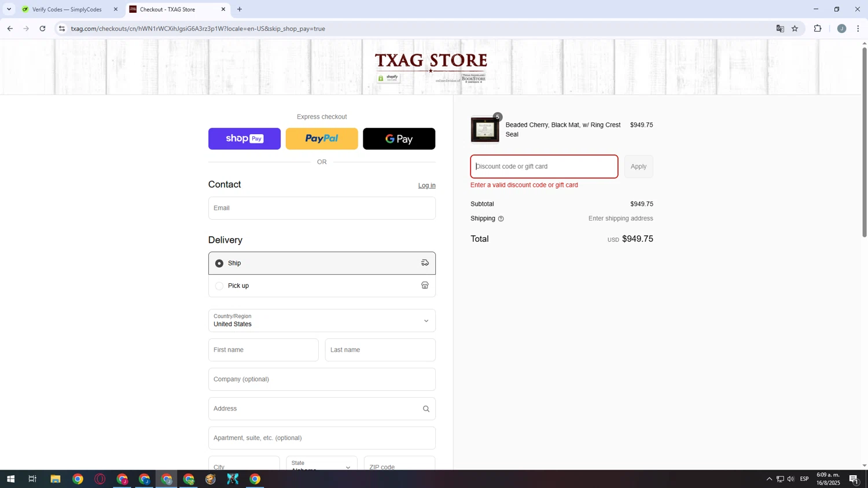Click the Address input field

click(322, 409)
